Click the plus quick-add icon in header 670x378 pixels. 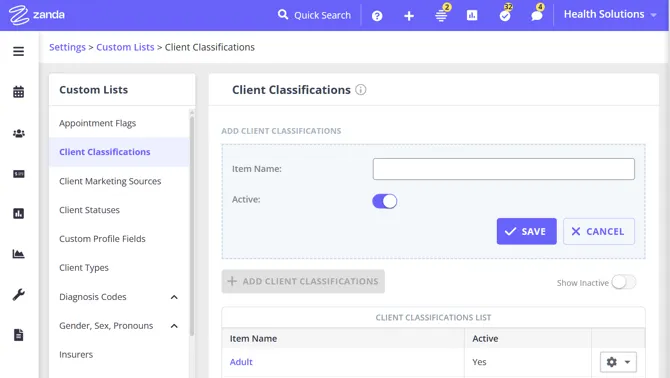pyautogui.click(x=409, y=16)
